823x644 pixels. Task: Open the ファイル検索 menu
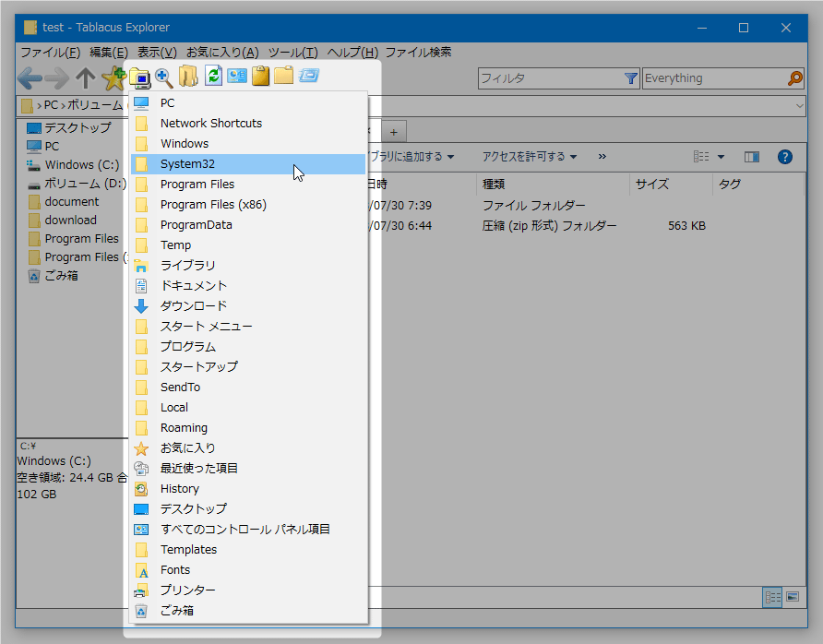[418, 52]
